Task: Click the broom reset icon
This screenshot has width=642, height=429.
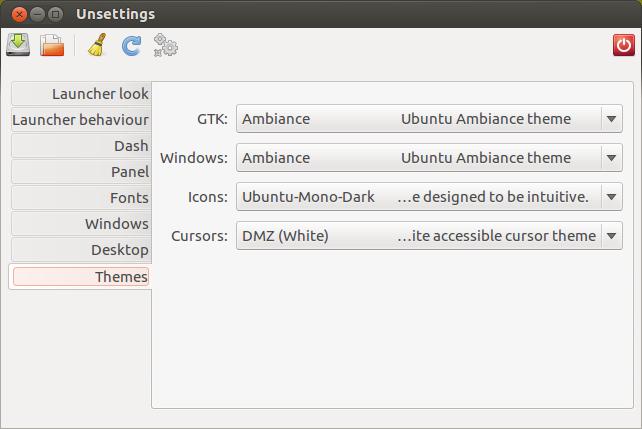Action: coord(97,45)
